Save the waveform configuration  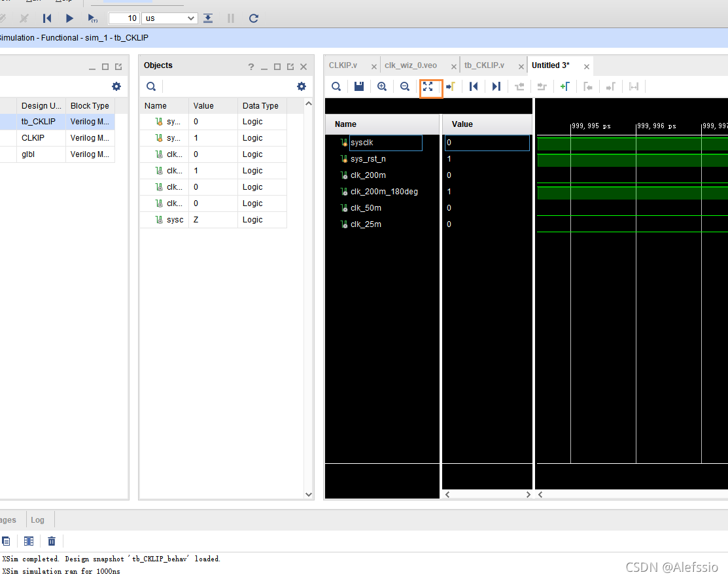click(359, 86)
